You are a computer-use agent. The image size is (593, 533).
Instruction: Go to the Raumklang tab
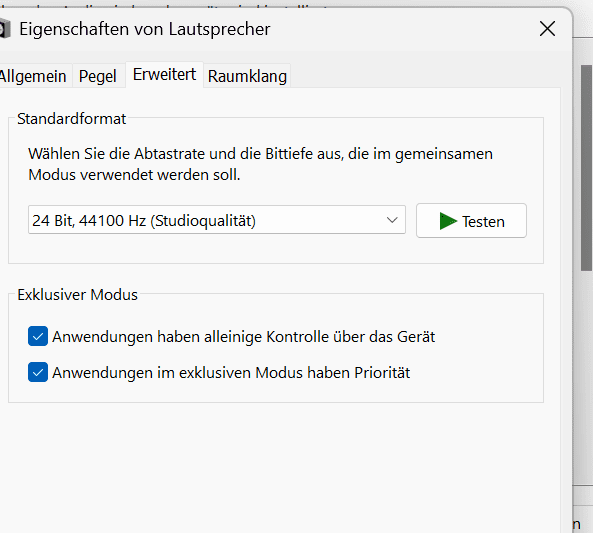pyautogui.click(x=247, y=76)
